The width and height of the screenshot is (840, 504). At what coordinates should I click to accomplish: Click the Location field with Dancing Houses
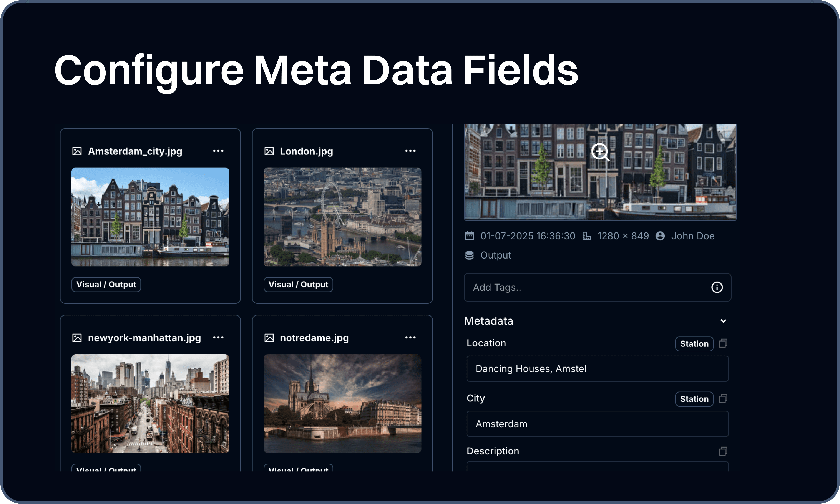coord(597,368)
